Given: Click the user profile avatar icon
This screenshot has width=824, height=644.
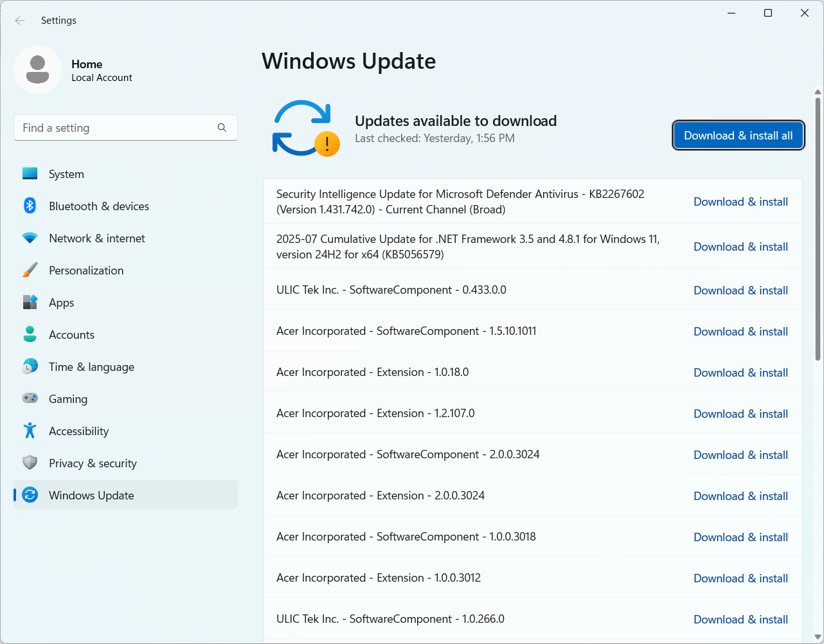Looking at the screenshot, I should click(x=38, y=69).
